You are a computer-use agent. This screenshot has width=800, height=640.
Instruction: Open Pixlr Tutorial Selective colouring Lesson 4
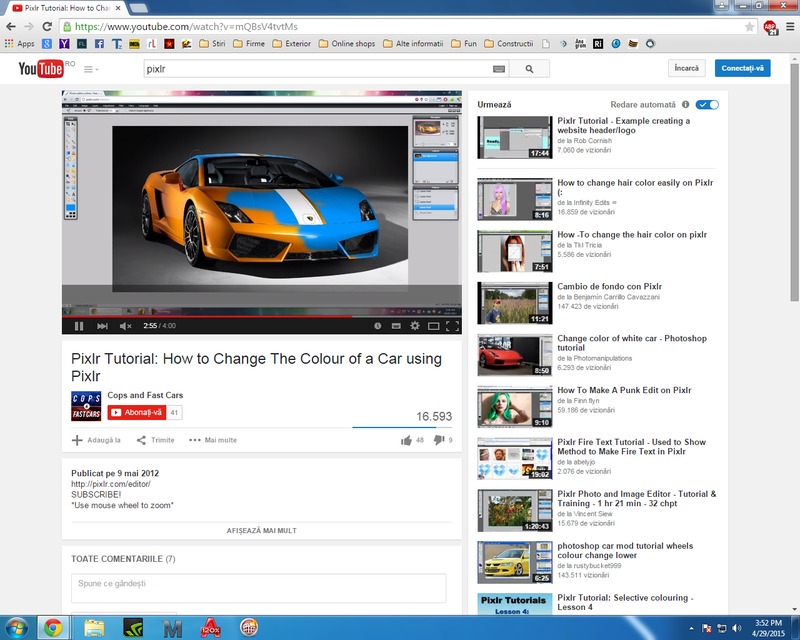click(625, 602)
